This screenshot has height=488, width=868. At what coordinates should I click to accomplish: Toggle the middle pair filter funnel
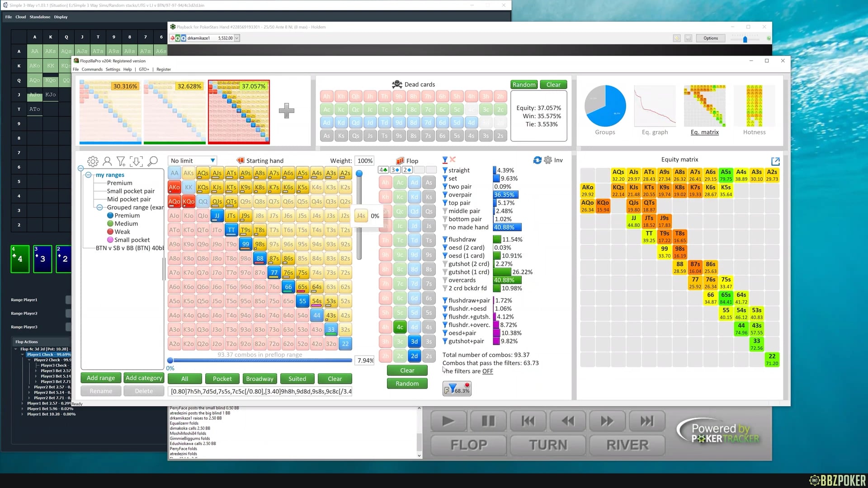[445, 211]
